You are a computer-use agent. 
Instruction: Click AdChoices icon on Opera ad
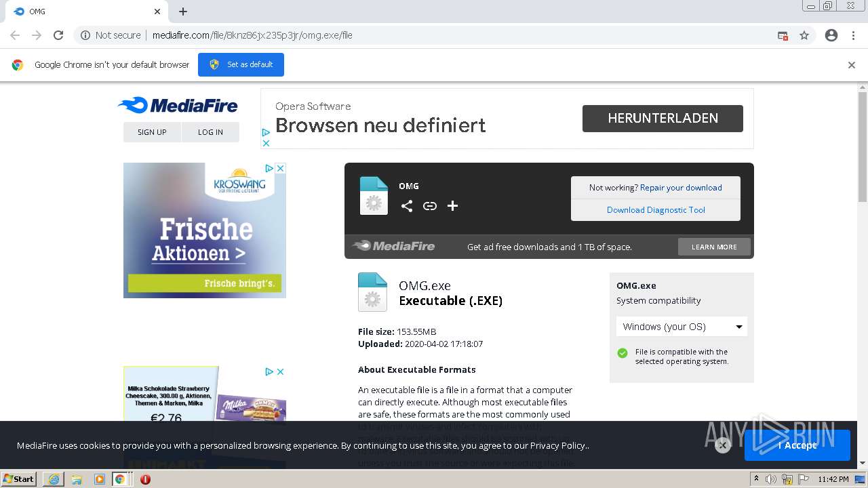(267, 133)
